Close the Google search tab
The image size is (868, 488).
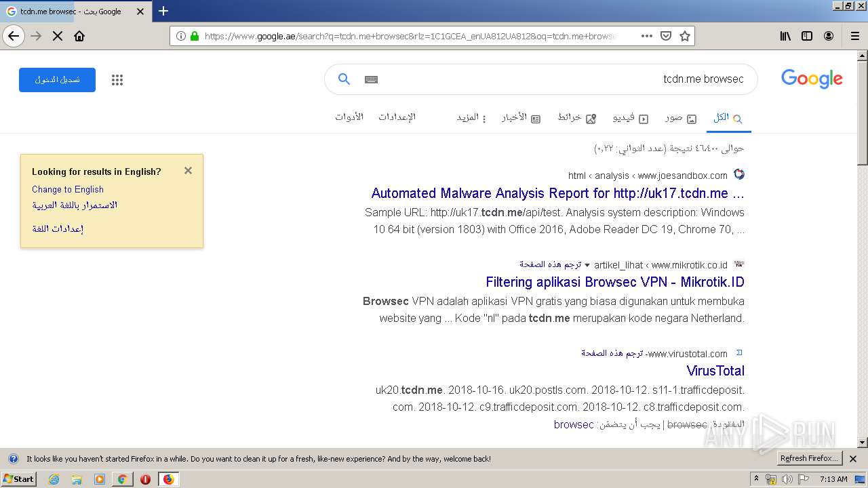(140, 12)
